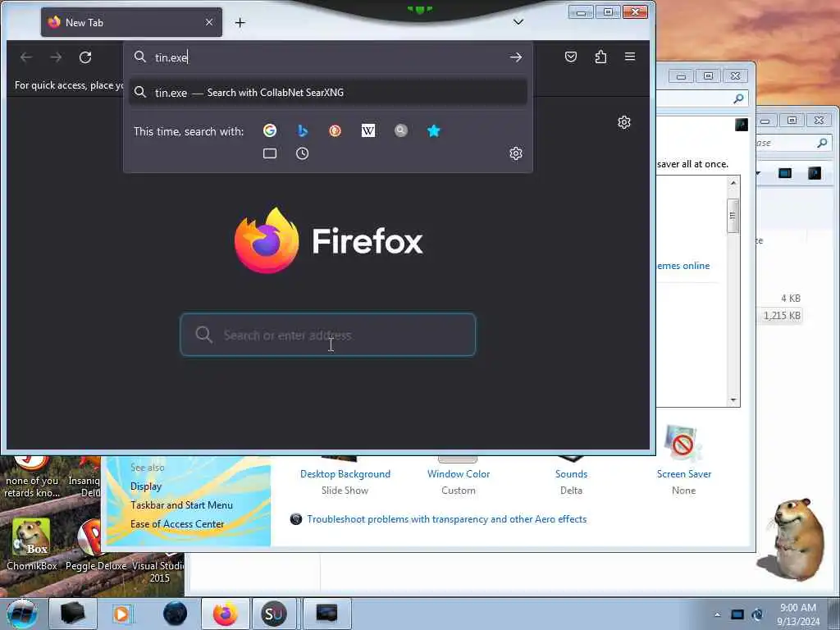Open Peggle Deluxe desktop shortcut
The image size is (840, 630).
[95, 544]
